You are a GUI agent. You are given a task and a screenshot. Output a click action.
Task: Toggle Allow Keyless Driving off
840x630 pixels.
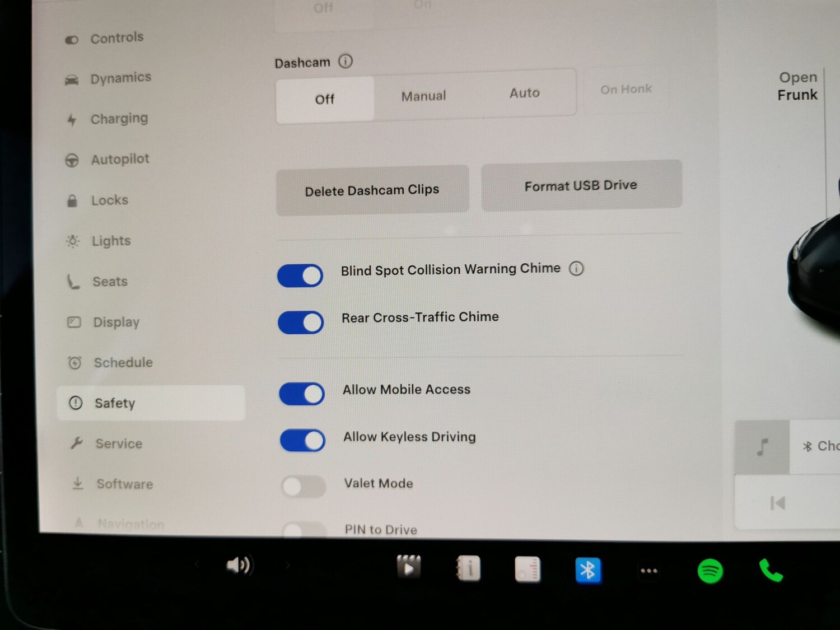[x=302, y=440]
